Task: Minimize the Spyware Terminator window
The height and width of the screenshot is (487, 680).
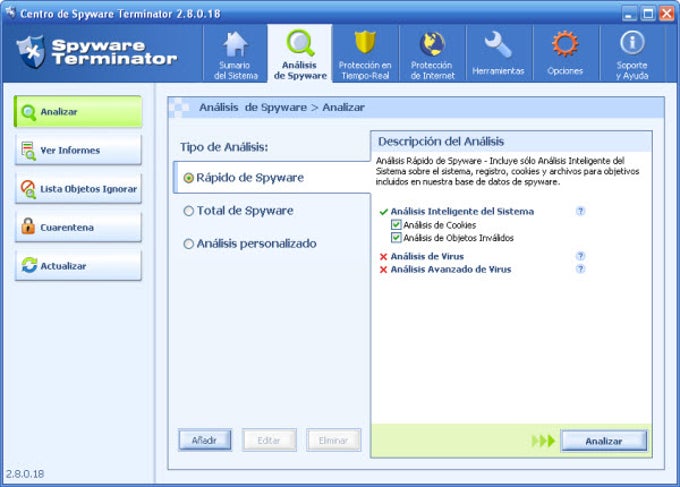Action: tap(629, 13)
